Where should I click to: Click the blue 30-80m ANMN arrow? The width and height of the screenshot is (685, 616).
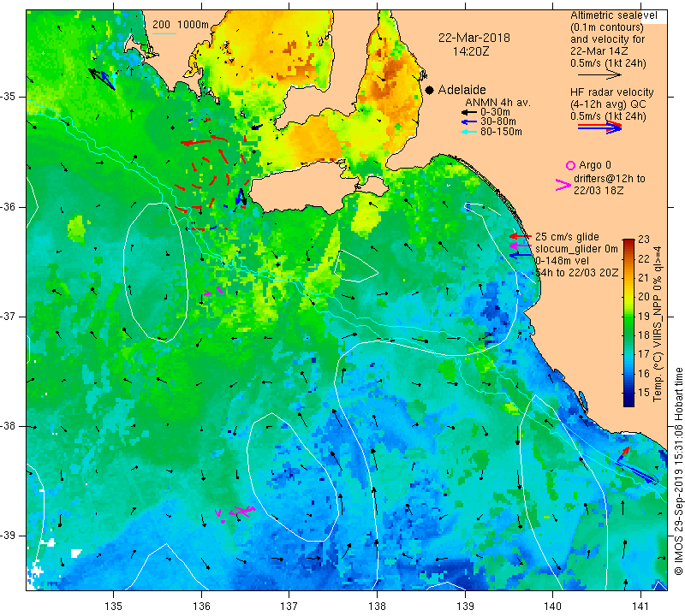[x=469, y=122]
